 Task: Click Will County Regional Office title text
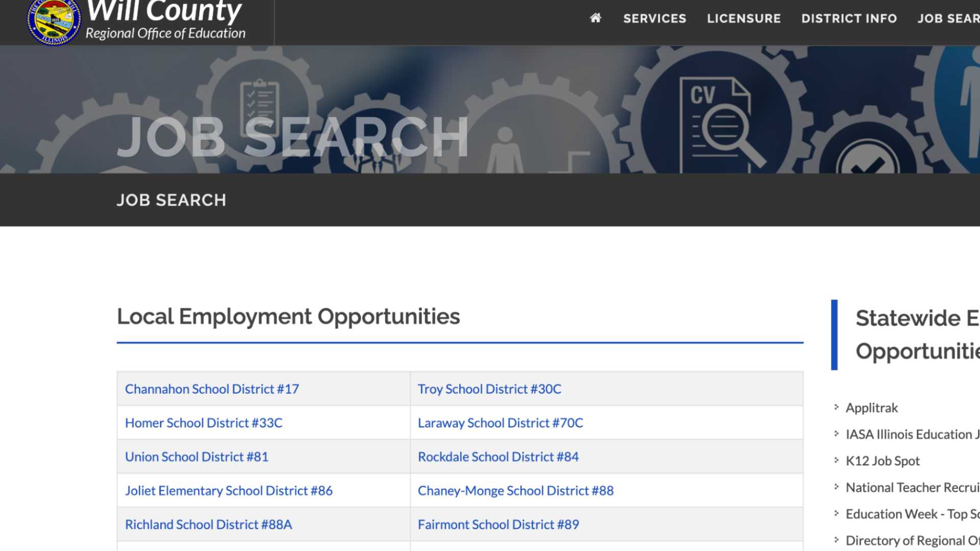[x=164, y=20]
